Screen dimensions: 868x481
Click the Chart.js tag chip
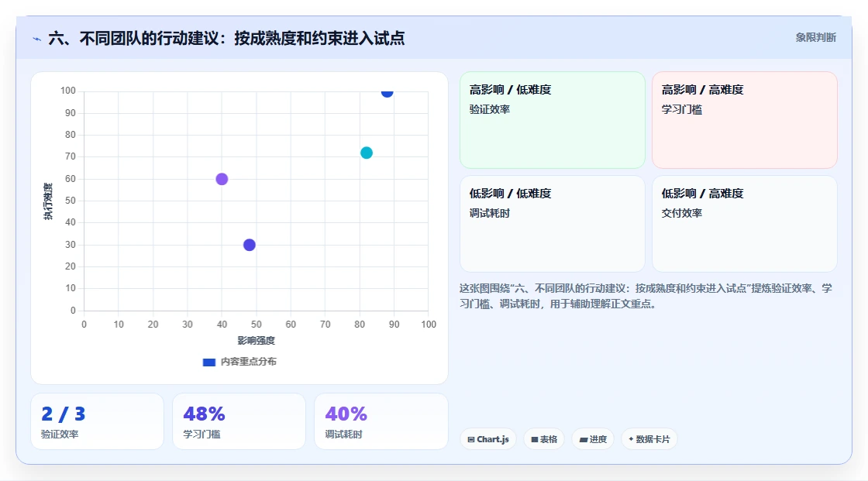click(488, 439)
